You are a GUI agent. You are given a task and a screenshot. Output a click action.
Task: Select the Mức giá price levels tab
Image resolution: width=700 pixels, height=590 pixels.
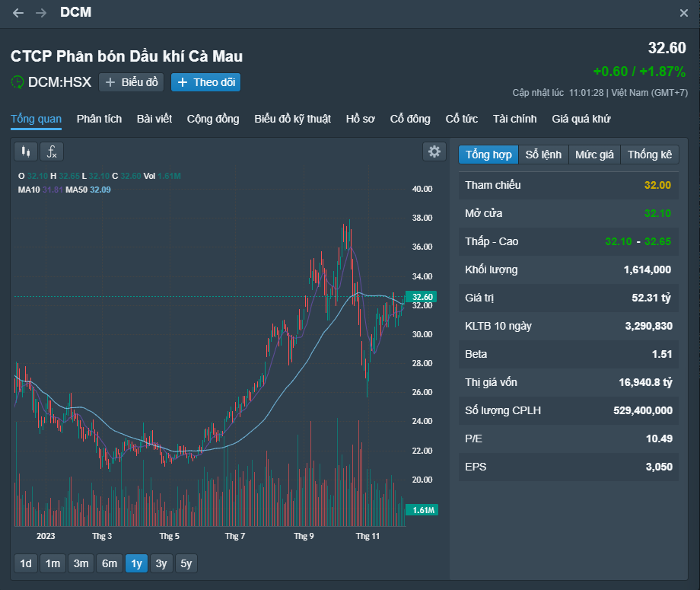pos(594,155)
